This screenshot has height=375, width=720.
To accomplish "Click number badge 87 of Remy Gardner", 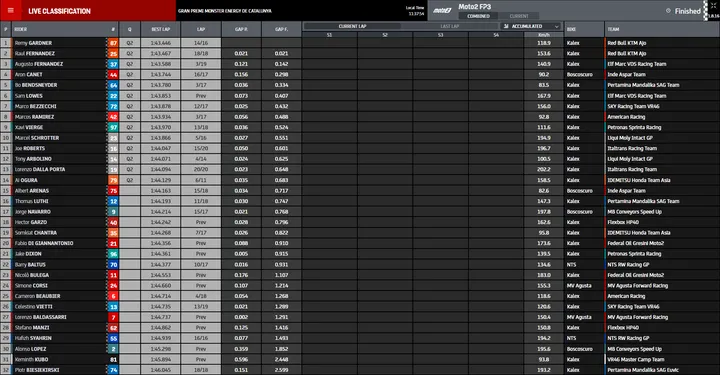I will [x=113, y=43].
